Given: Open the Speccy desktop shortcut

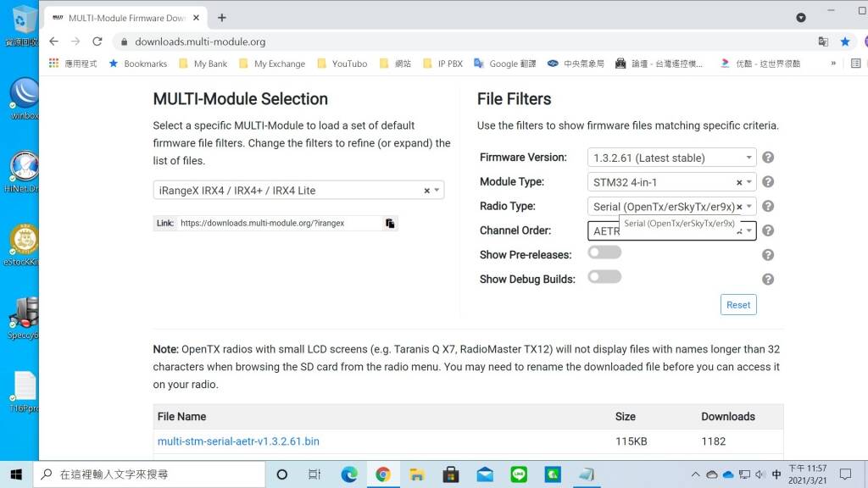Looking at the screenshot, I should (23, 319).
